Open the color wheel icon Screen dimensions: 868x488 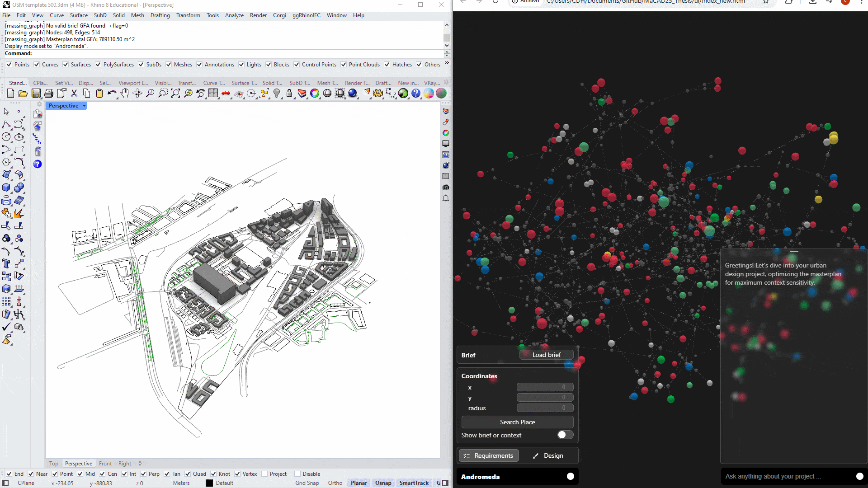315,94
